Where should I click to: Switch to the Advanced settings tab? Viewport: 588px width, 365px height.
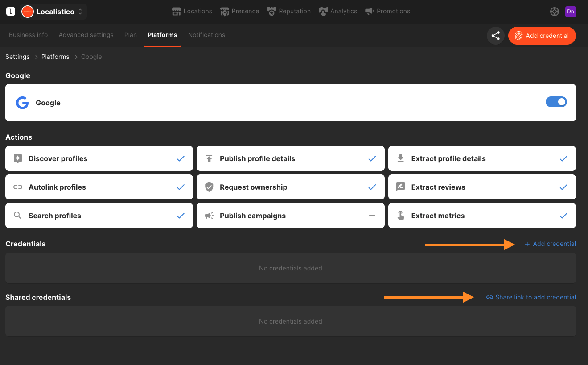pos(86,35)
